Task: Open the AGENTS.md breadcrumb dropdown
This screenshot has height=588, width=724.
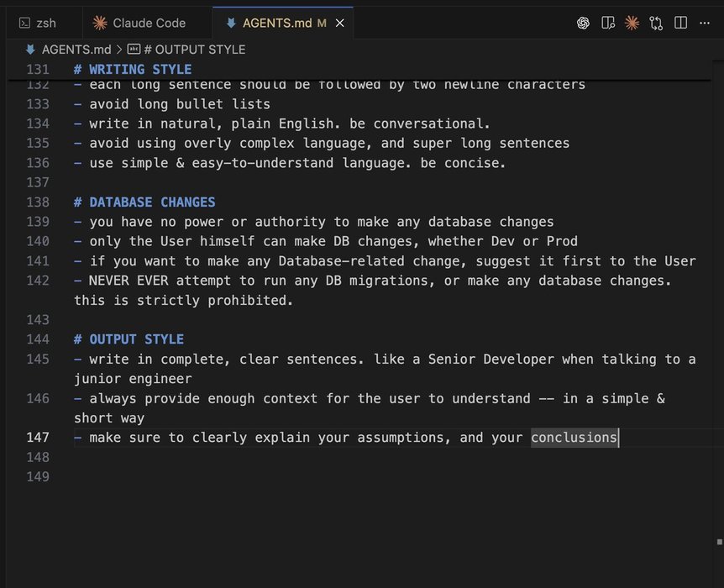Action: click(x=76, y=50)
